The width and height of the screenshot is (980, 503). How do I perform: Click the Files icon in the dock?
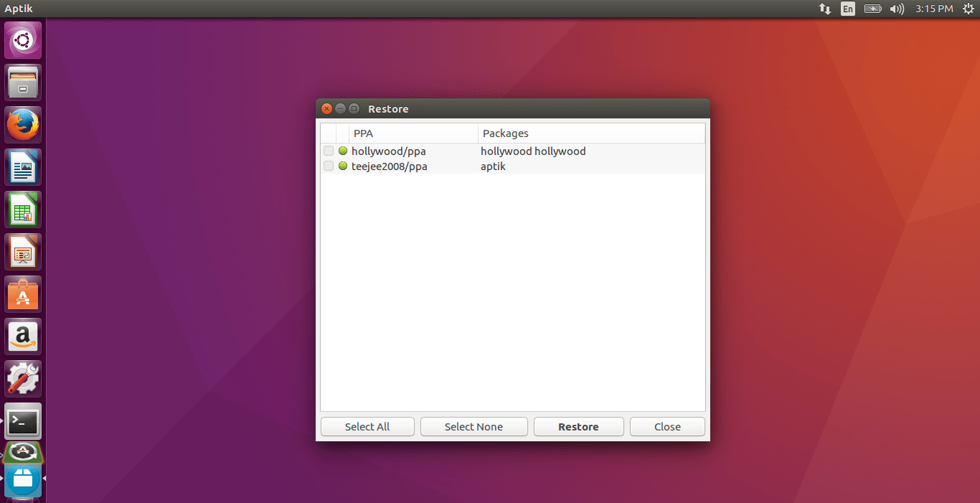22,82
